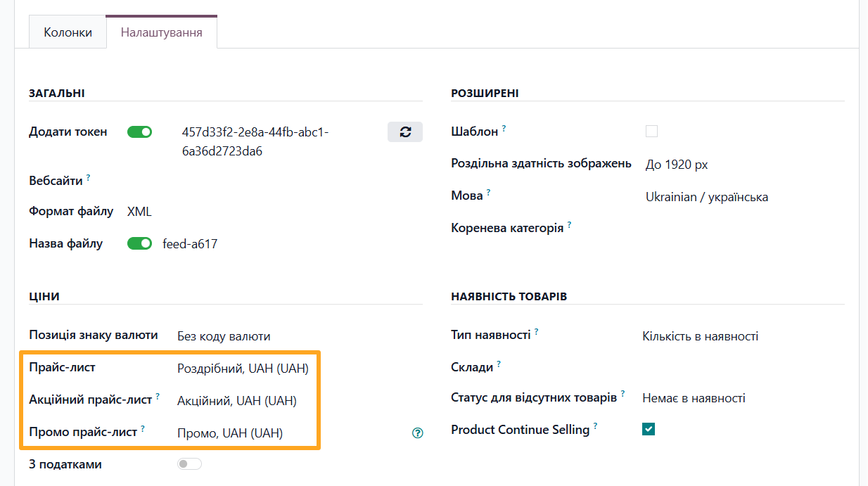Click the Додати токен label
Image resolution: width=868 pixels, height=486 pixels.
[68, 132]
